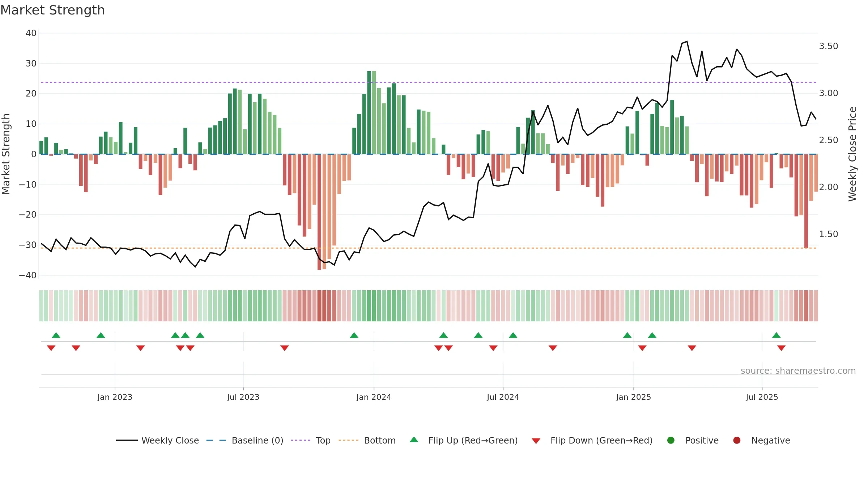Screen dimensions: 868x488
Task: Click the 1.50 price tick label
Action: tap(829, 234)
